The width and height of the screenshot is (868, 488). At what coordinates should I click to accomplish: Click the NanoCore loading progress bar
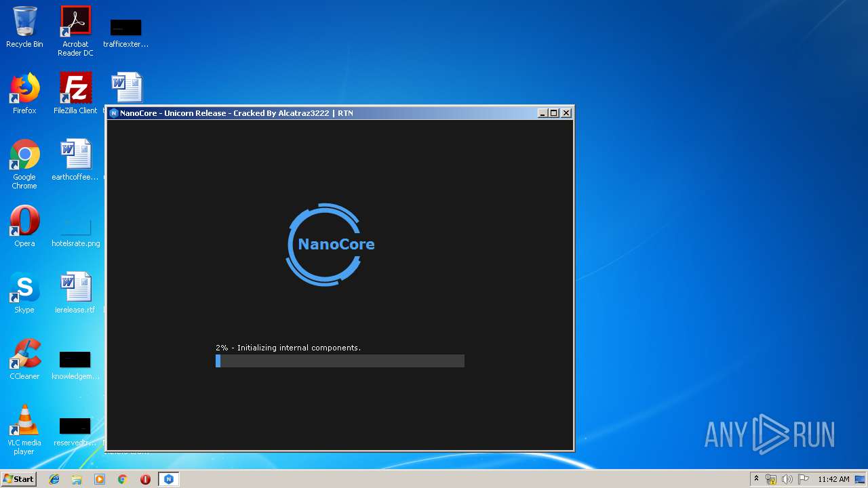[x=340, y=361]
